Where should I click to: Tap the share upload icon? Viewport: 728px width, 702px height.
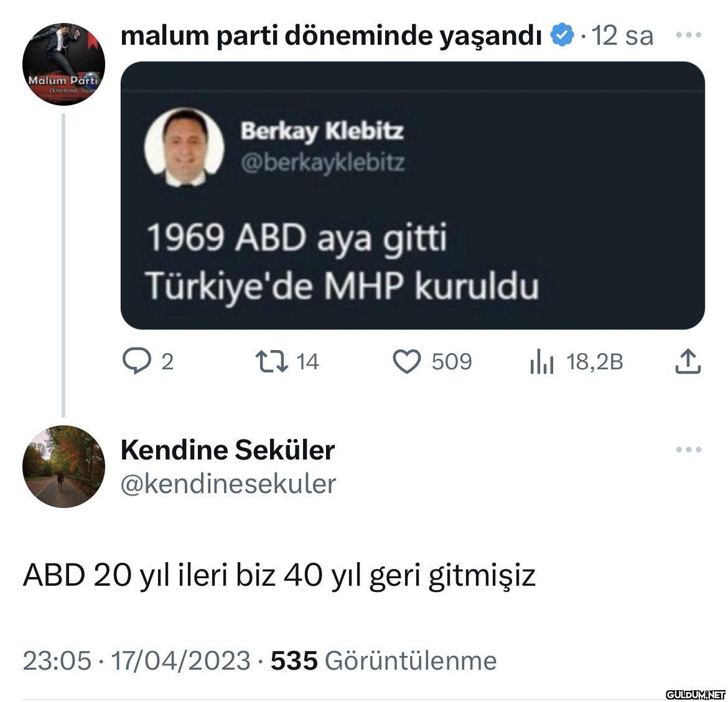(688, 361)
